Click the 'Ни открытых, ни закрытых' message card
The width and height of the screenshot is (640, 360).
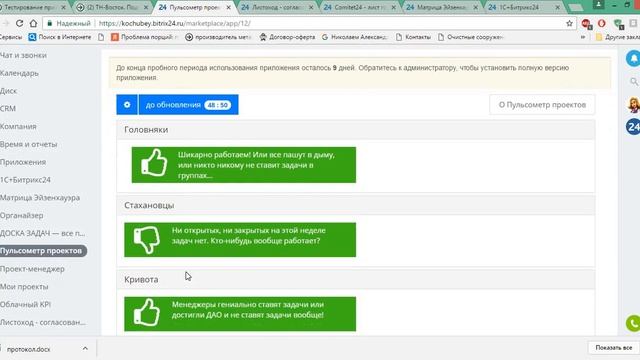tap(240, 240)
